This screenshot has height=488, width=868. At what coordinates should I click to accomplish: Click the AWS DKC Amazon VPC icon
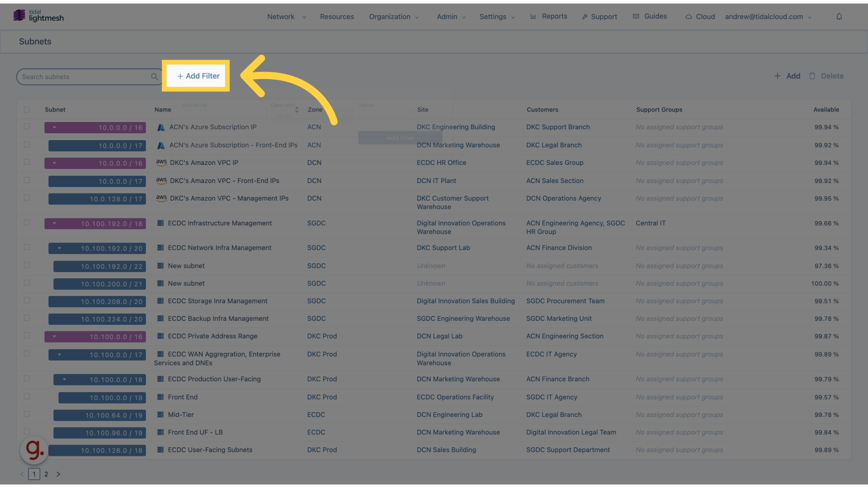coord(160,163)
